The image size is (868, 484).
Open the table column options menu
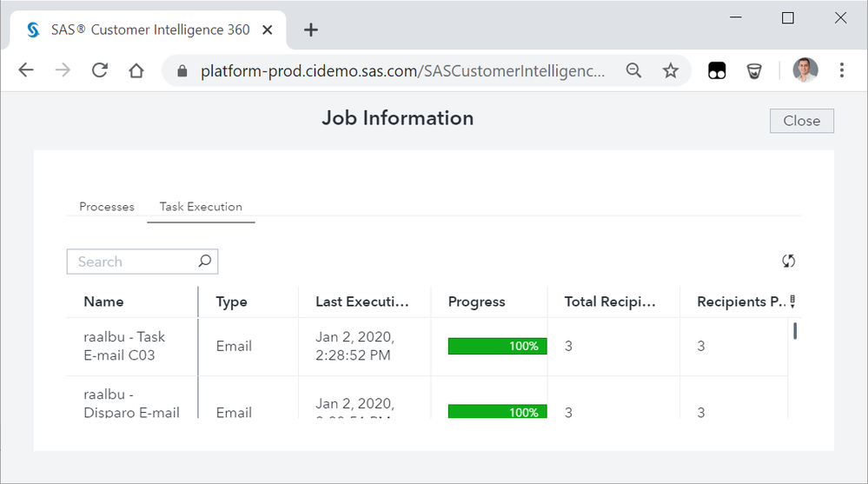pos(792,302)
